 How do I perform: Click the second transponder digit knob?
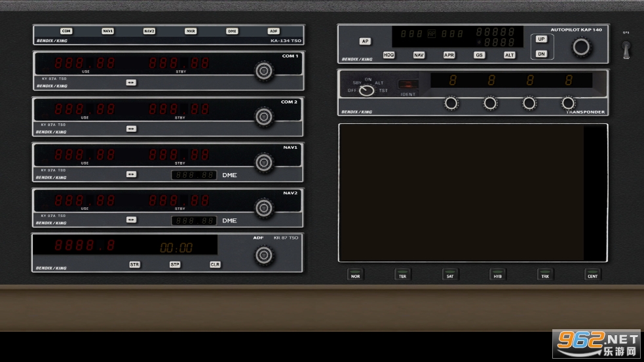tap(490, 104)
